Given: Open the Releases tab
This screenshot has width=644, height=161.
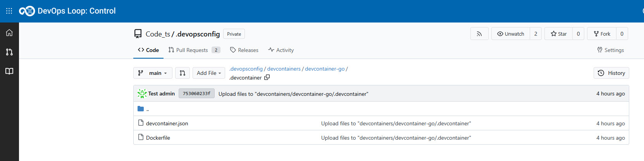Looking at the screenshot, I should [244, 50].
